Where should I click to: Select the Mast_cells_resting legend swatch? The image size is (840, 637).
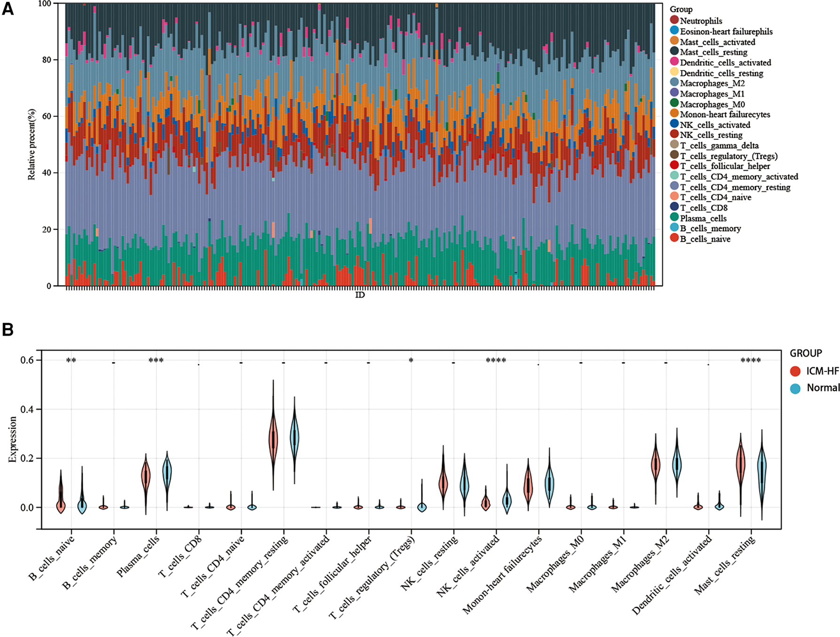point(675,51)
